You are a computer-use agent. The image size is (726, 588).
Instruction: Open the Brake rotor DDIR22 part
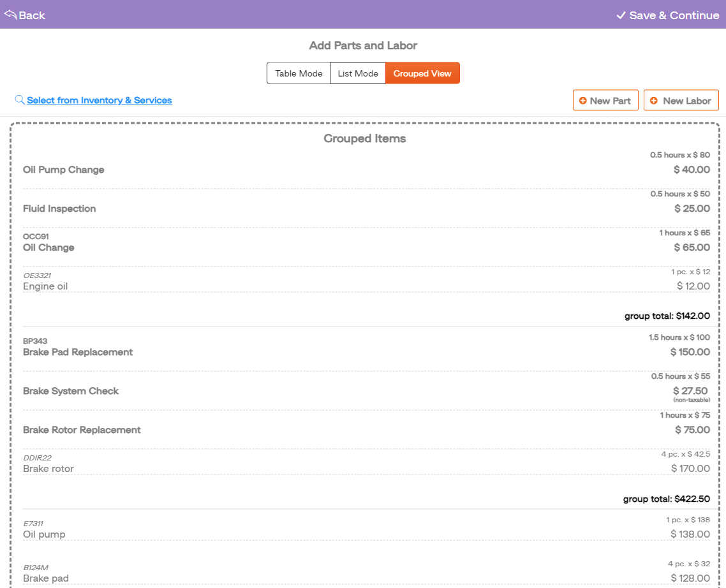tap(48, 469)
